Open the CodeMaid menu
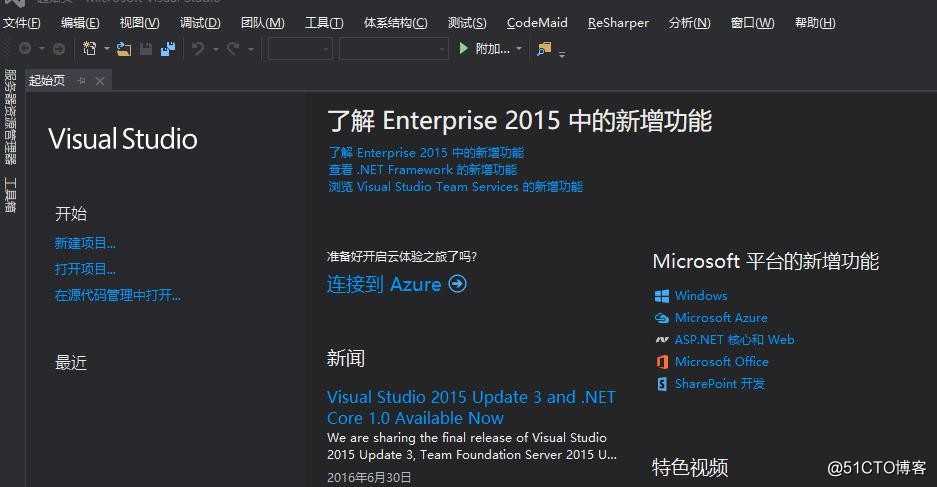 click(537, 23)
